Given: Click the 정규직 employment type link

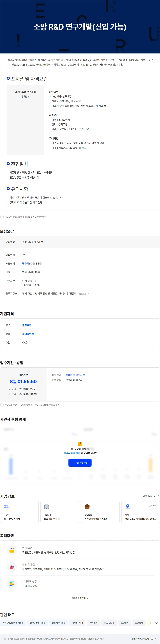Looking at the screenshot, I should pos(25,264).
